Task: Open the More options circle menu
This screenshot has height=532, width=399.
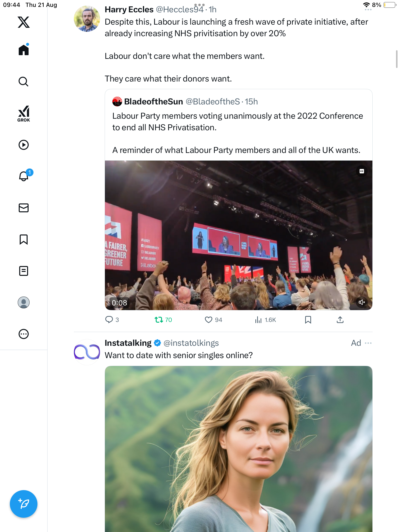Action: coord(24,334)
